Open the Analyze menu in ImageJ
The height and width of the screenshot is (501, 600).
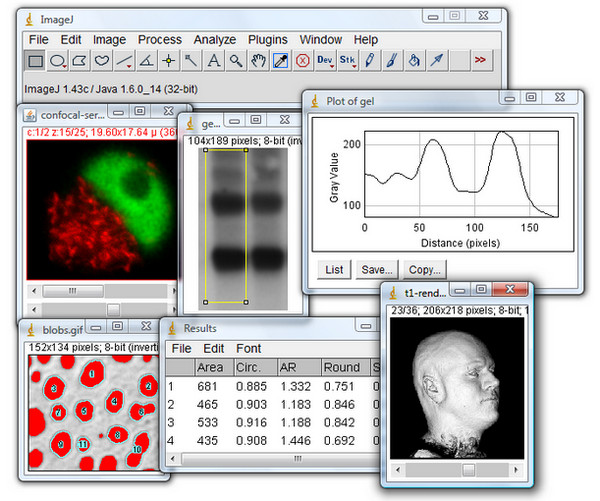point(215,39)
